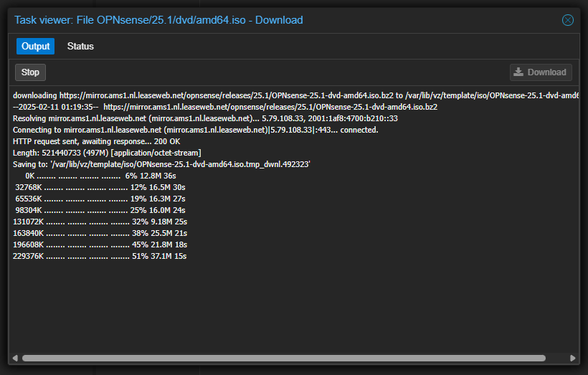Image resolution: width=588 pixels, height=375 pixels.
Task: Click the horizontal scrollbar right arrow
Action: point(573,358)
